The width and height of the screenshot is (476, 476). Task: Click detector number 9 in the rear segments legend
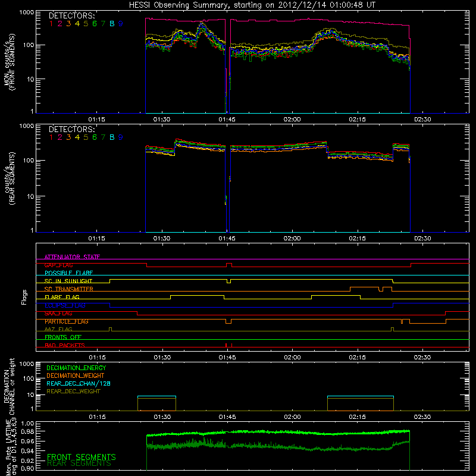[121, 137]
